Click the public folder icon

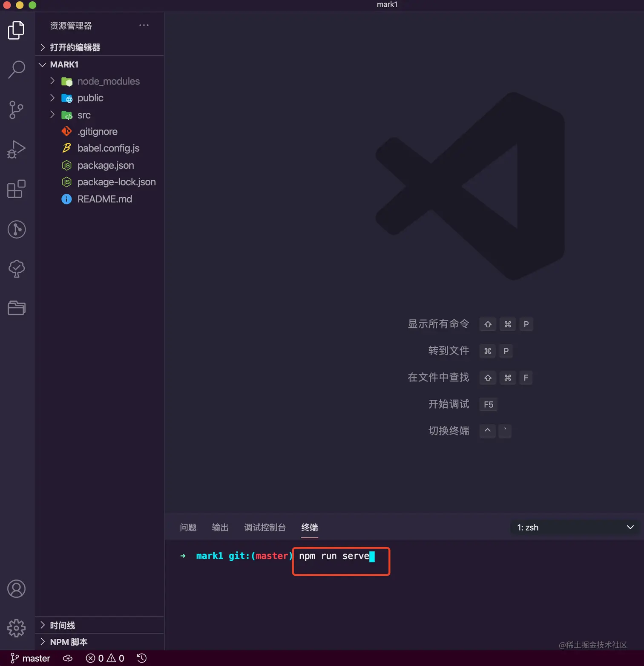pyautogui.click(x=67, y=98)
